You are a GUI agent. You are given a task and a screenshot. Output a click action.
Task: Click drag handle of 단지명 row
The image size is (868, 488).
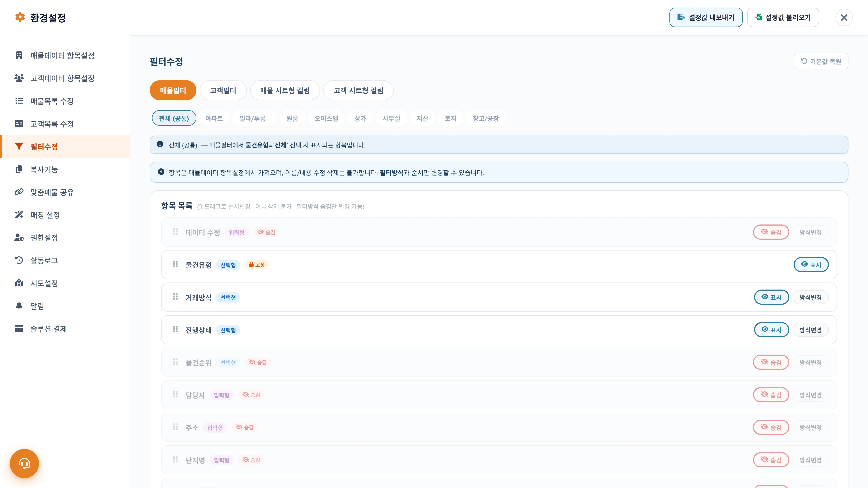click(175, 459)
